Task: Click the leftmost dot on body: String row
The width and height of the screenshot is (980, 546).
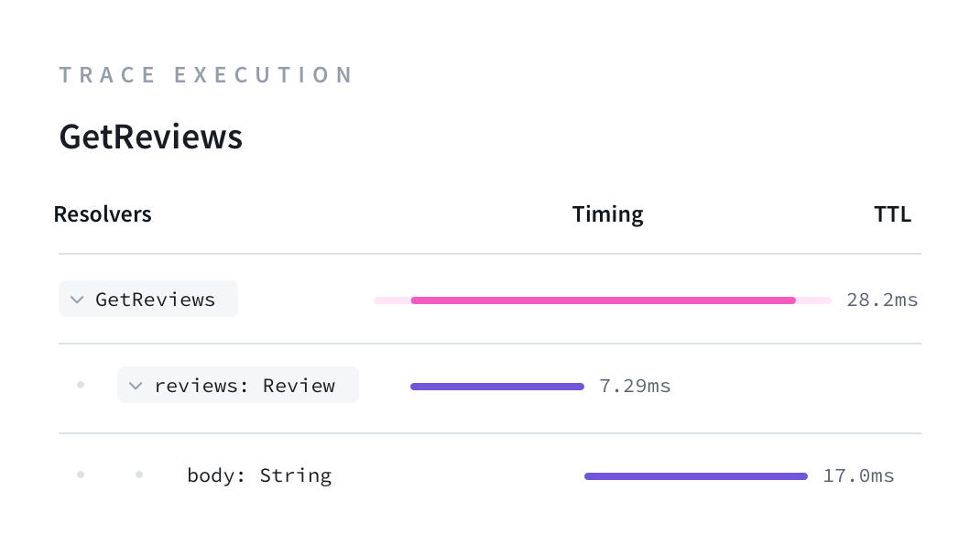Action: click(x=81, y=475)
